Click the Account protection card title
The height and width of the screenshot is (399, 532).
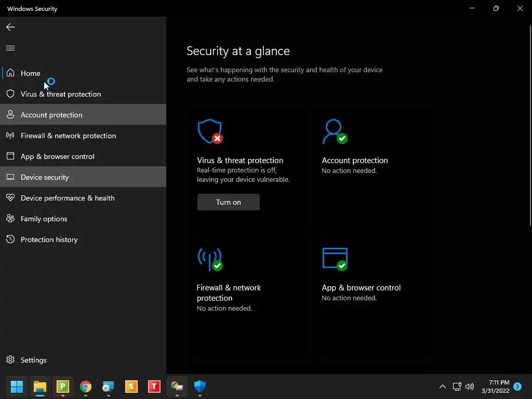[354, 161]
